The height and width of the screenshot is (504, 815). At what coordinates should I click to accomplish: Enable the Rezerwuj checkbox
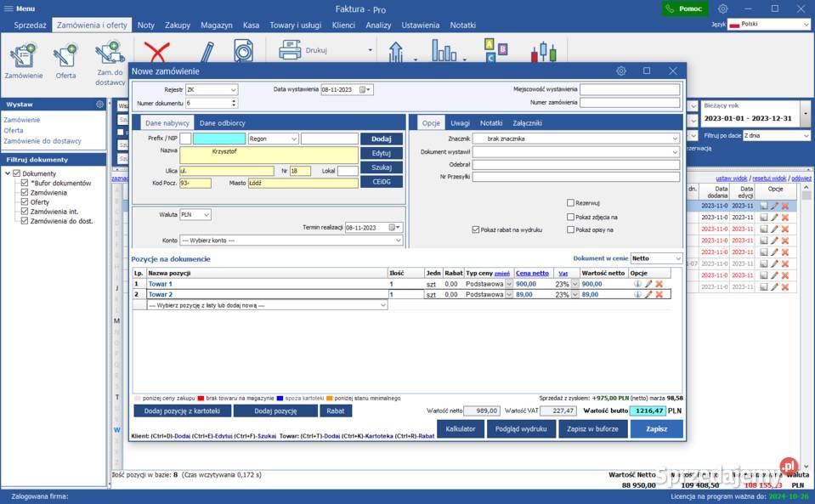(x=571, y=203)
